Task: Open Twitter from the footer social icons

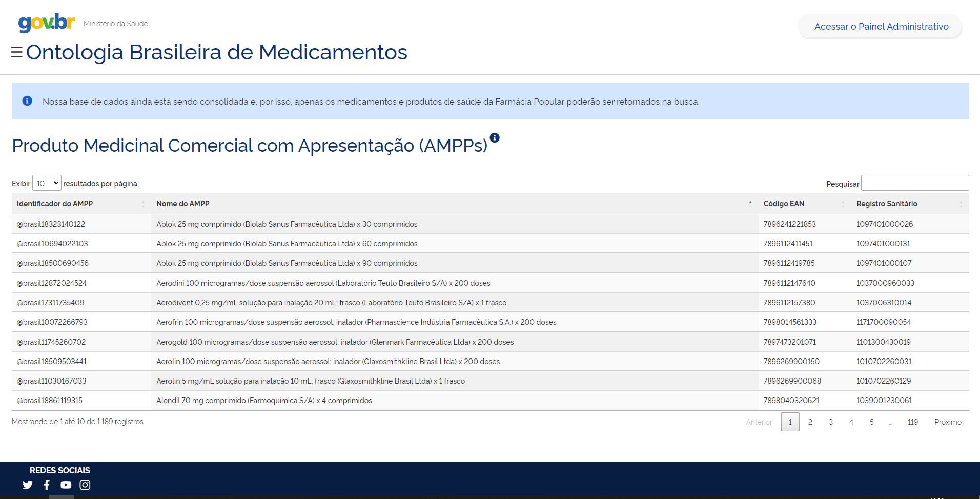Action: [x=28, y=485]
